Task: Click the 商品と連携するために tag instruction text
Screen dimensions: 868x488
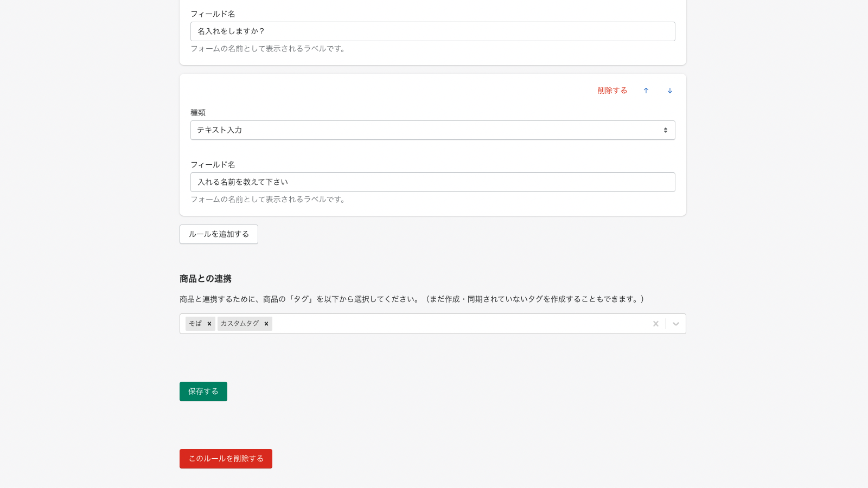Action: [x=412, y=299]
